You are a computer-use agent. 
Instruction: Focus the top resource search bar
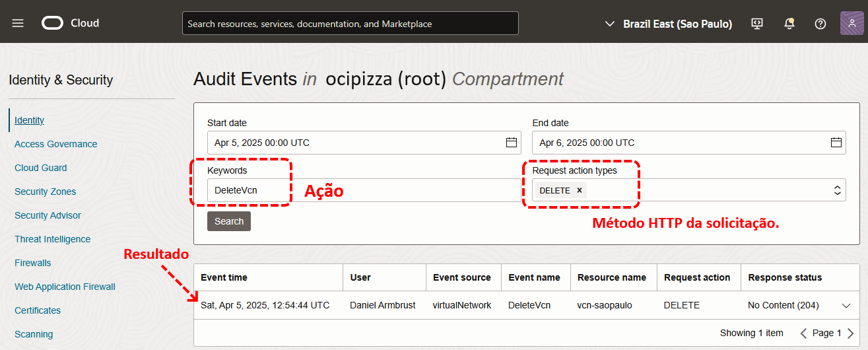click(x=350, y=24)
